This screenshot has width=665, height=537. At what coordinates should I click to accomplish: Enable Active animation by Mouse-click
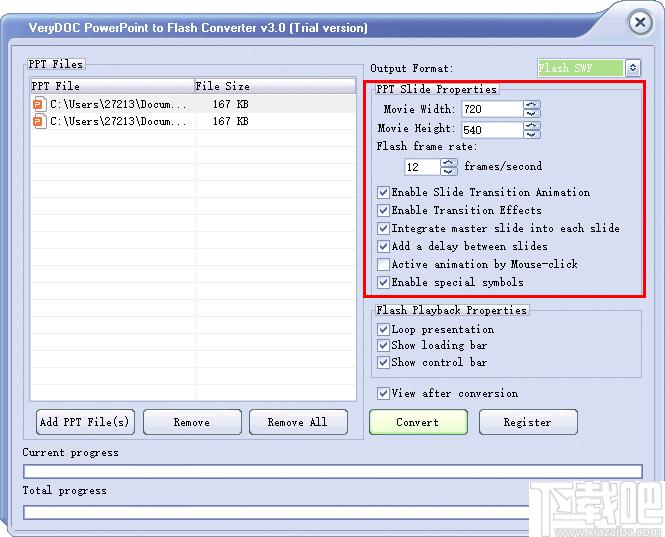[x=383, y=265]
